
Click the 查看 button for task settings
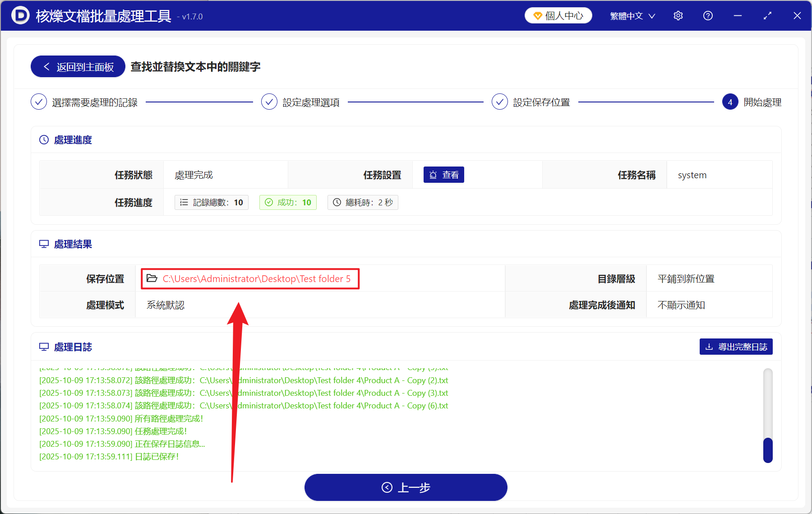click(443, 175)
